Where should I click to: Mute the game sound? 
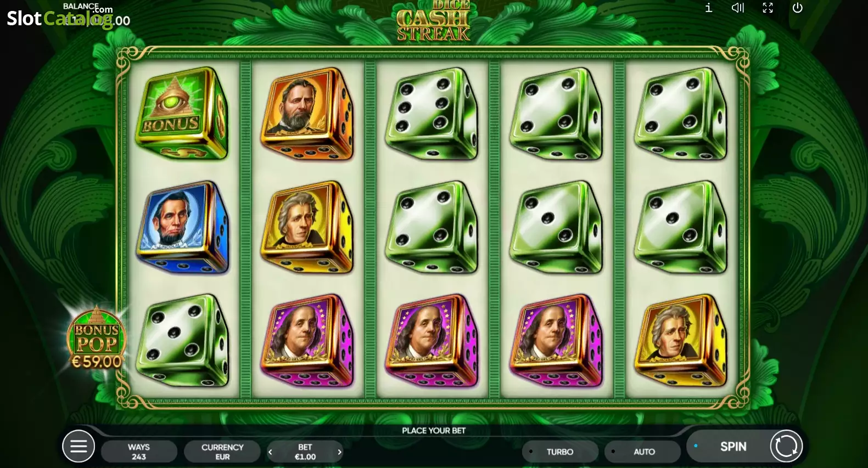738,8
